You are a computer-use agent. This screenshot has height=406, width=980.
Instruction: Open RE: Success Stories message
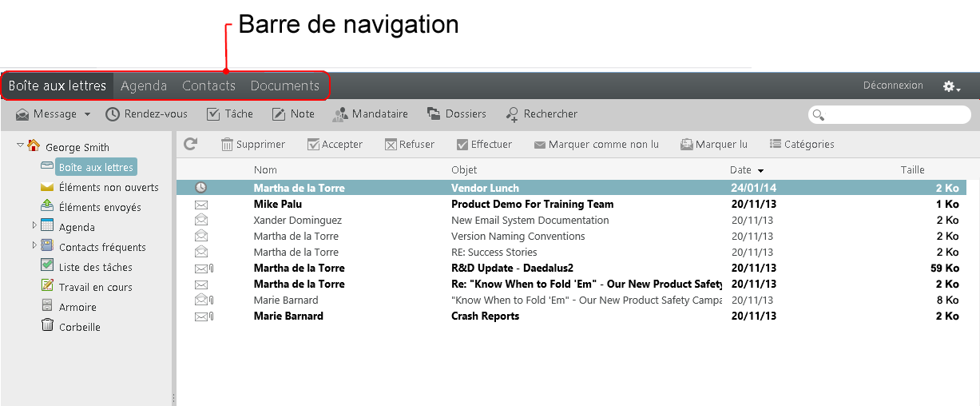[494, 252]
